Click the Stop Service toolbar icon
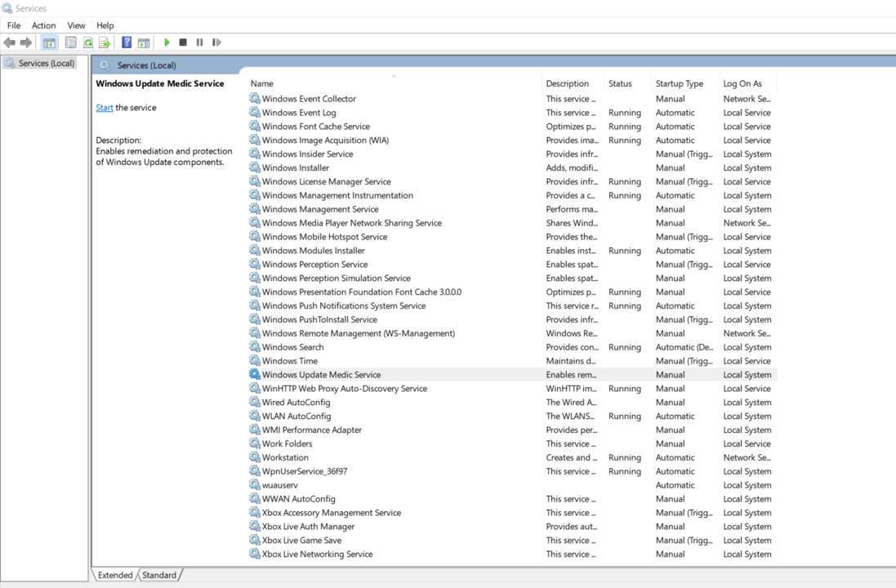This screenshot has width=896, height=588. [183, 42]
